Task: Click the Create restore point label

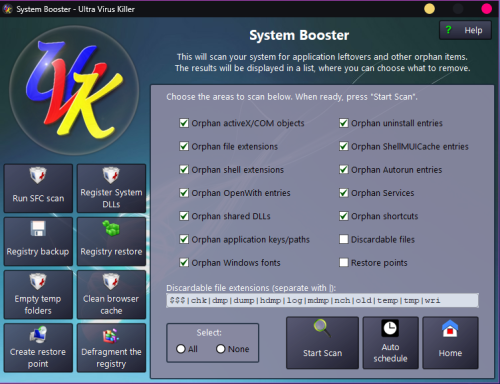Action: (38, 358)
